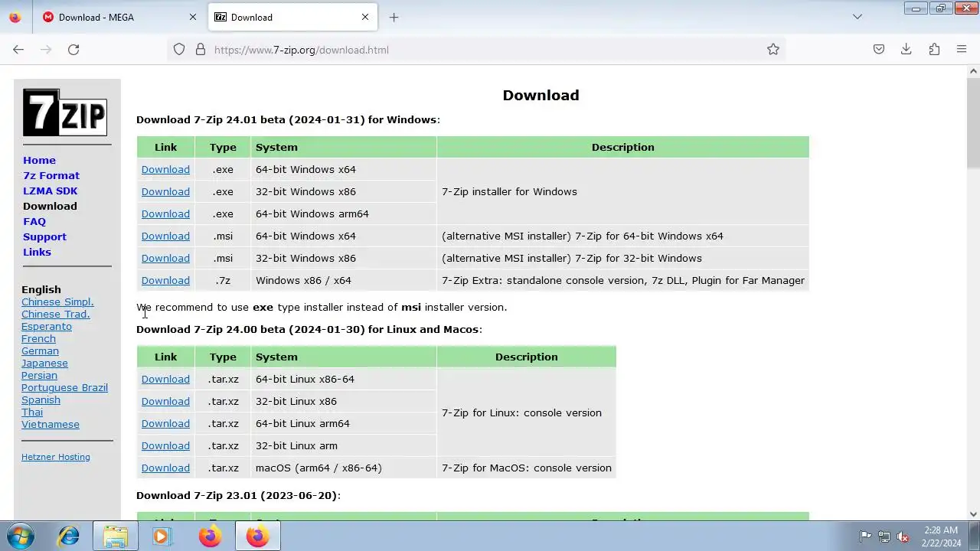
Task: Open the Firefox application menu
Action: 962,50
